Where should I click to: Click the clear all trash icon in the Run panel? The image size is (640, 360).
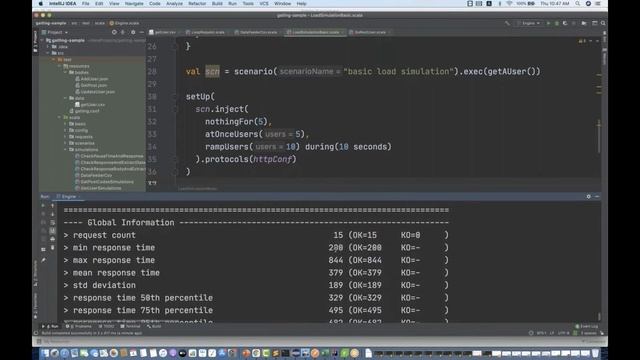tap(52, 248)
